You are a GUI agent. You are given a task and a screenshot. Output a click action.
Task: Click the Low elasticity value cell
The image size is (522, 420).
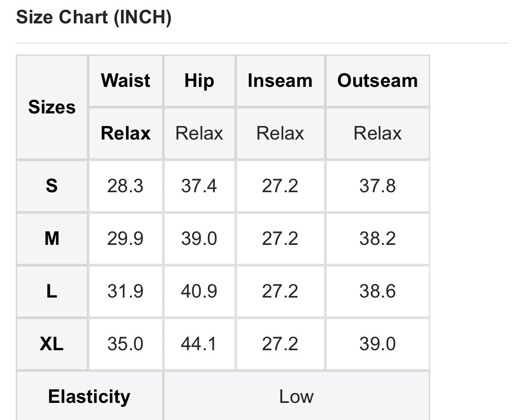coord(296,397)
